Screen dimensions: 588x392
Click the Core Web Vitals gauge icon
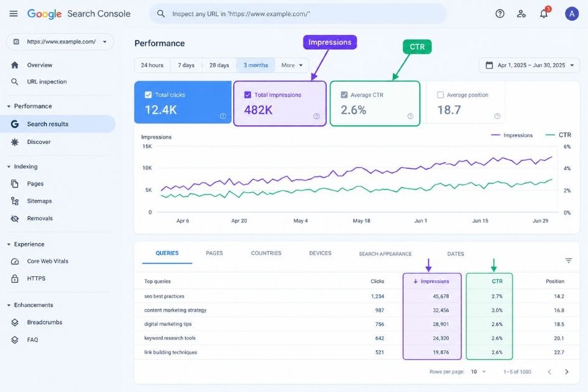tap(14, 262)
